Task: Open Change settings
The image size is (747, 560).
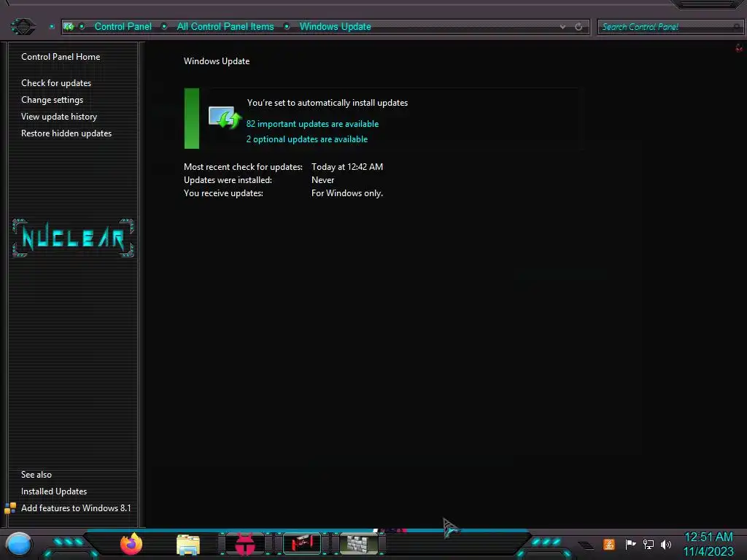Action: pos(52,99)
